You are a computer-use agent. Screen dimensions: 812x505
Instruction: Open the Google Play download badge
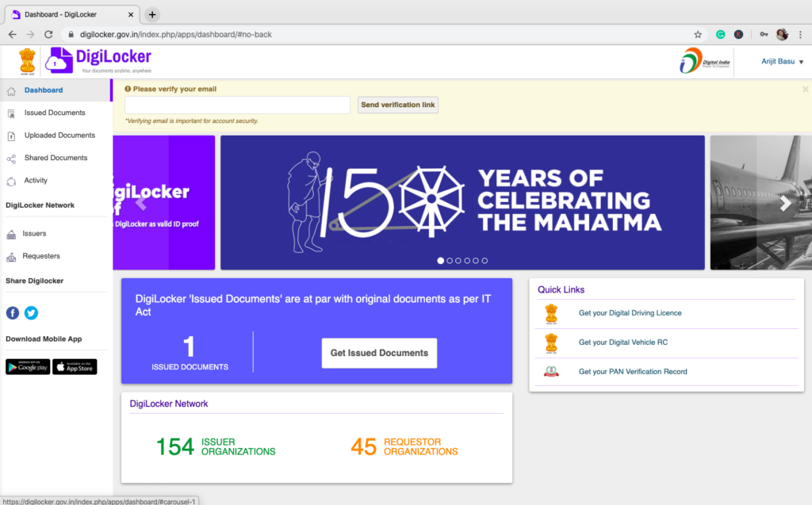pos(28,367)
